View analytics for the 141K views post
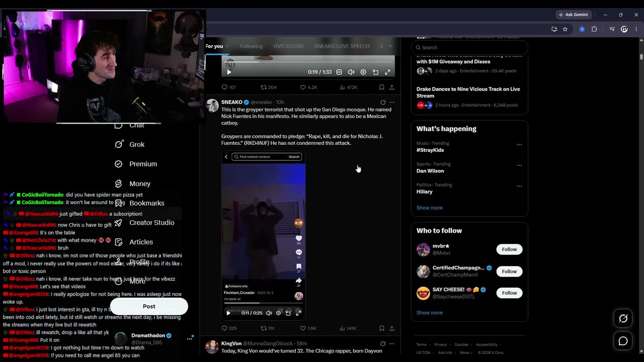Viewport: 644px width, 362px height. tap(348, 328)
